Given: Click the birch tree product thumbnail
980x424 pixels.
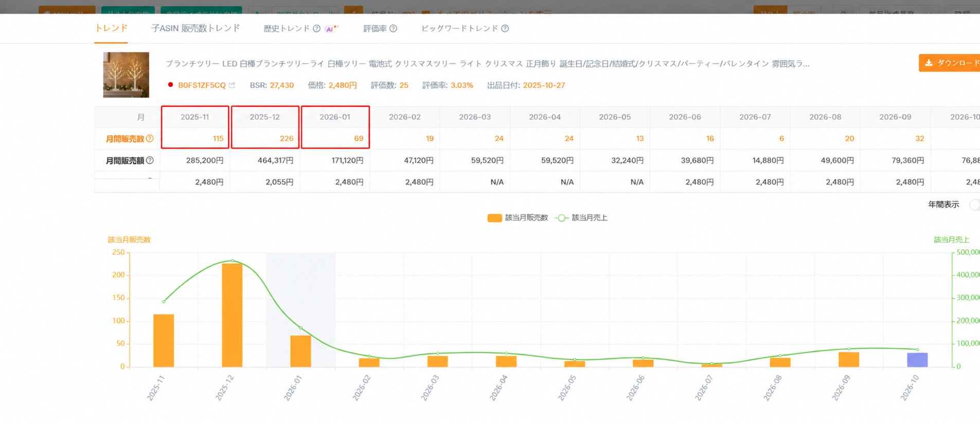Looking at the screenshot, I should (x=126, y=75).
